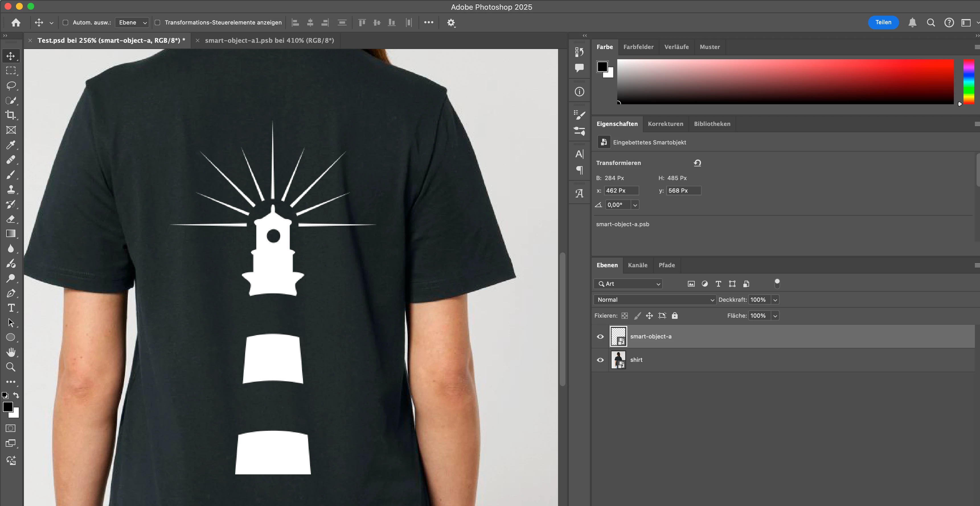Click the Teilen button

coord(883,22)
